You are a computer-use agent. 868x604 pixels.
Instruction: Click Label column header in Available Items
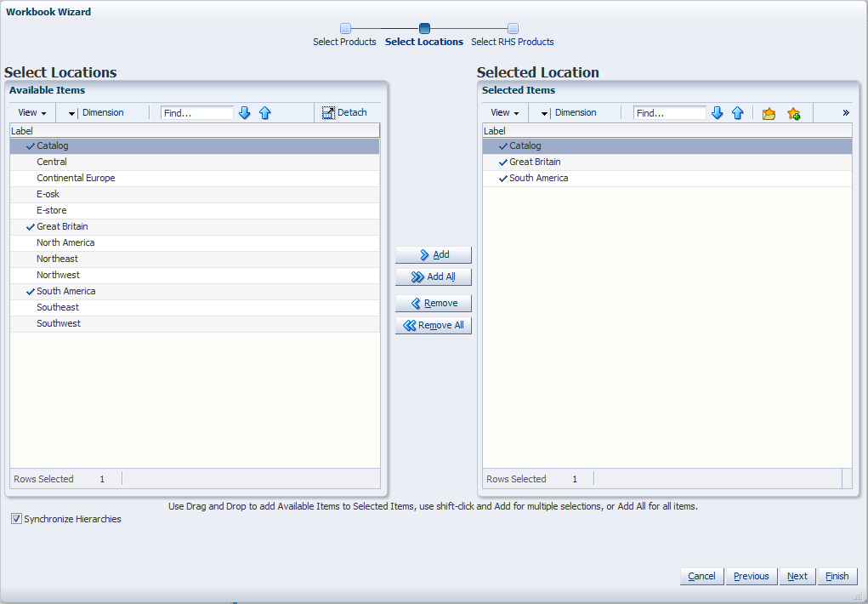[x=195, y=131]
